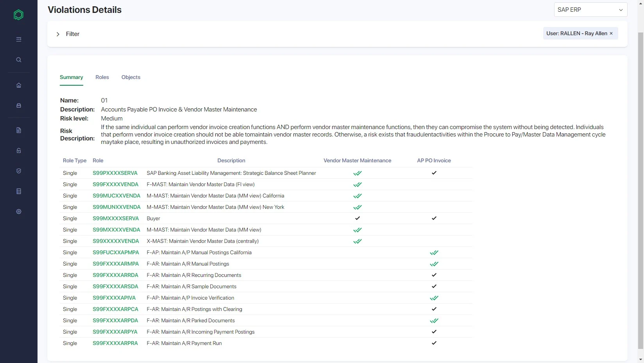Click the Buyer description cell
Viewport: 644px width, 363px height.
coord(154,219)
